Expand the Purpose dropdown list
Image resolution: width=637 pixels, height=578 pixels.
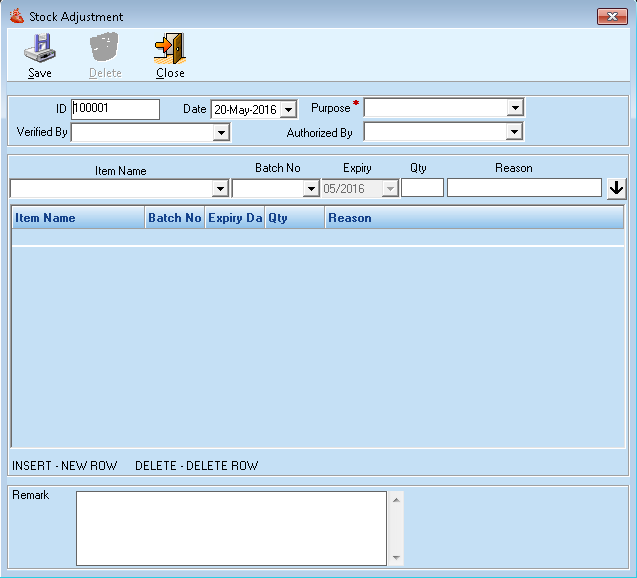tap(515, 108)
